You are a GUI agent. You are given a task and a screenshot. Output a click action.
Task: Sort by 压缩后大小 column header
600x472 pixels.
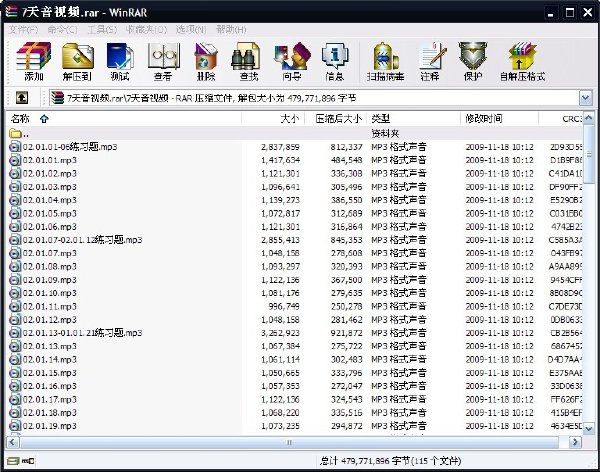pos(336,119)
